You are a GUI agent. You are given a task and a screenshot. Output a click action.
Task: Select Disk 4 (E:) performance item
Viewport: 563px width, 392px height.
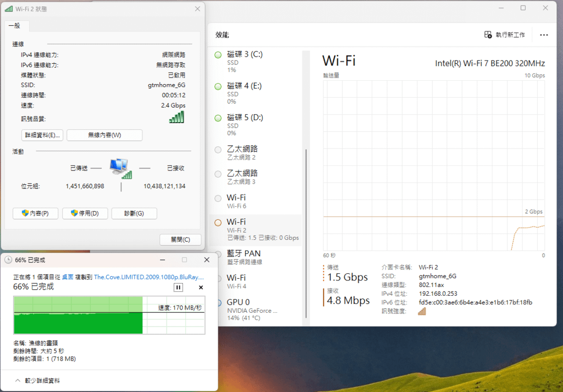[255, 93]
